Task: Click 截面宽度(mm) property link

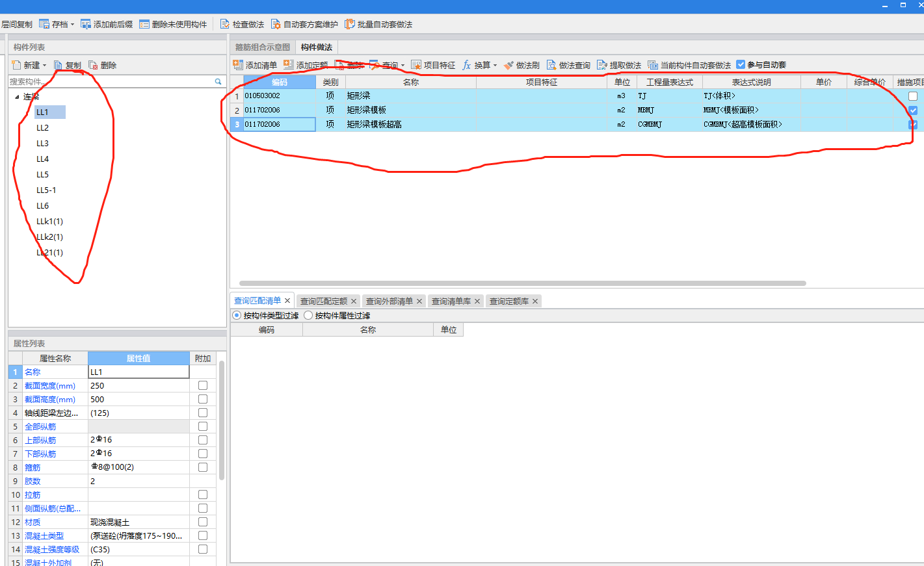Action: pos(50,386)
